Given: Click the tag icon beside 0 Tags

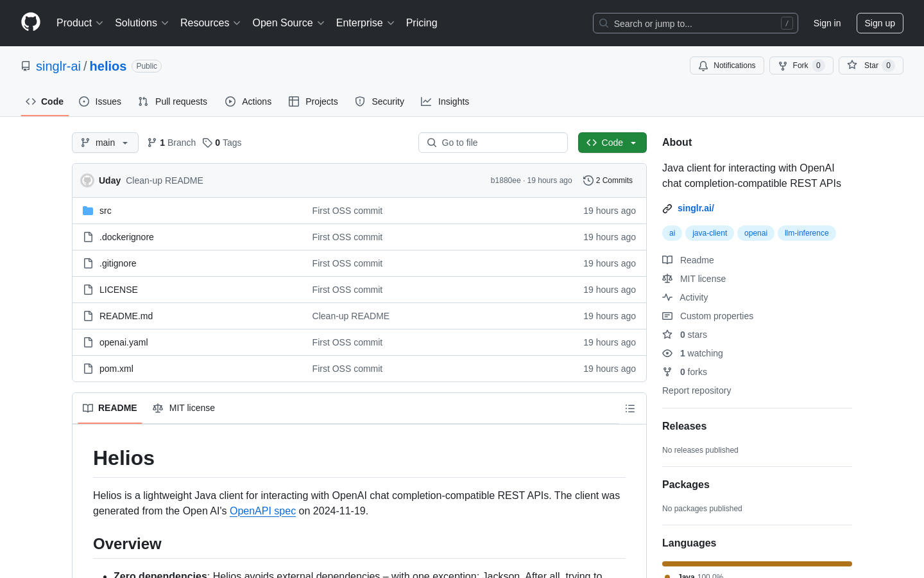Looking at the screenshot, I should point(207,143).
